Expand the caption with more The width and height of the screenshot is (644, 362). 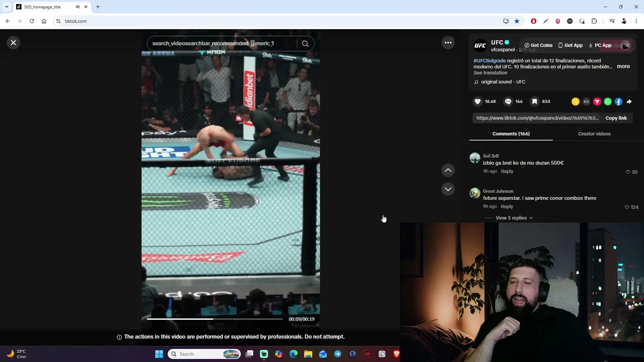pyautogui.click(x=623, y=66)
